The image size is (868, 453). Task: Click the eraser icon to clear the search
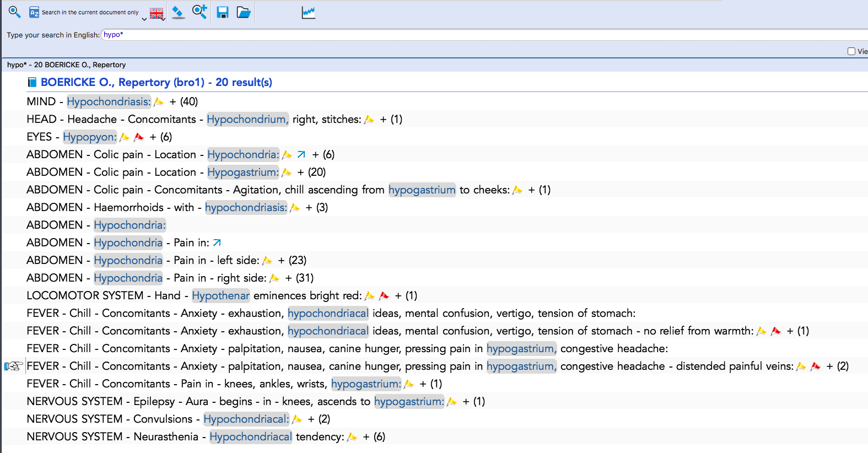178,12
